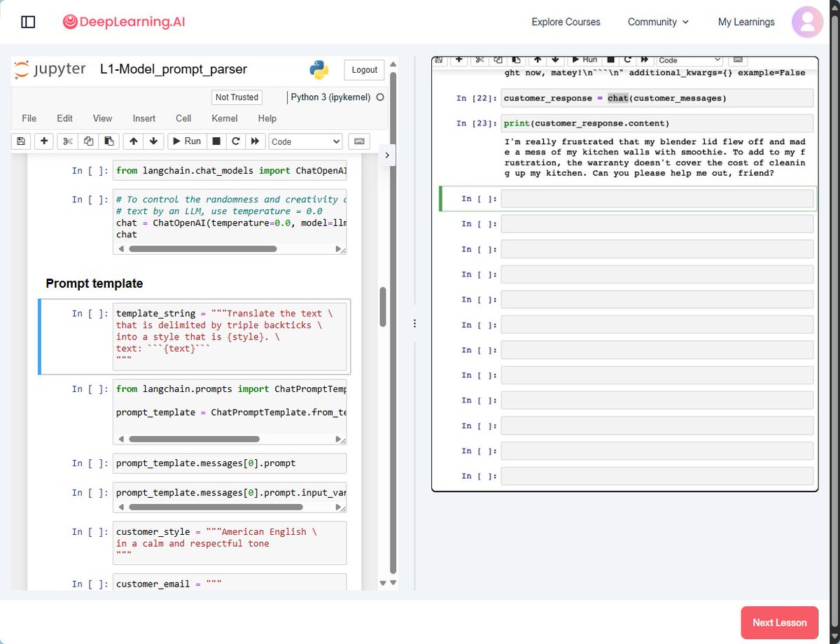The image size is (840, 644).
Task: Click the left notebook vertical scrollbar thumb
Action: pos(383,307)
